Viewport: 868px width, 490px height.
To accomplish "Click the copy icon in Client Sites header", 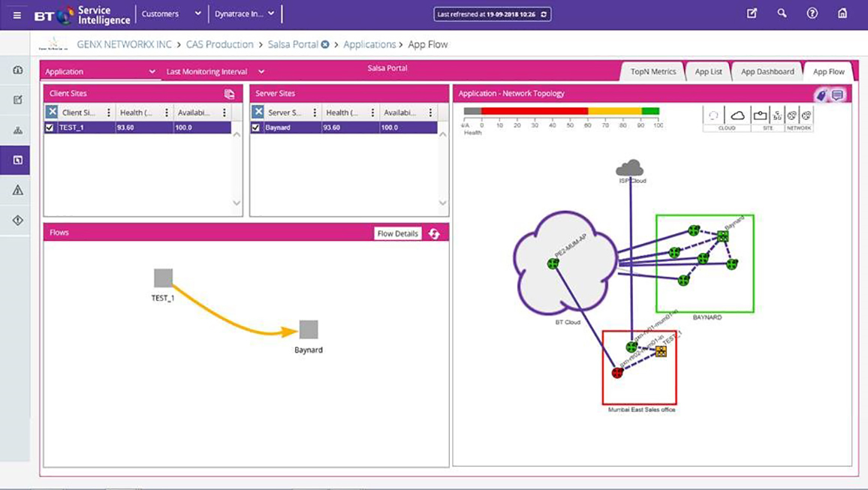I will click(229, 94).
